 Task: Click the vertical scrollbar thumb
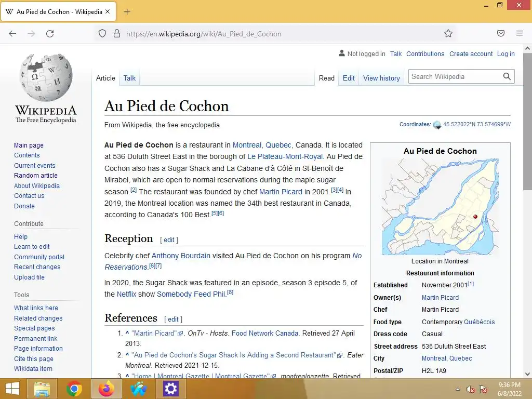coord(527,122)
